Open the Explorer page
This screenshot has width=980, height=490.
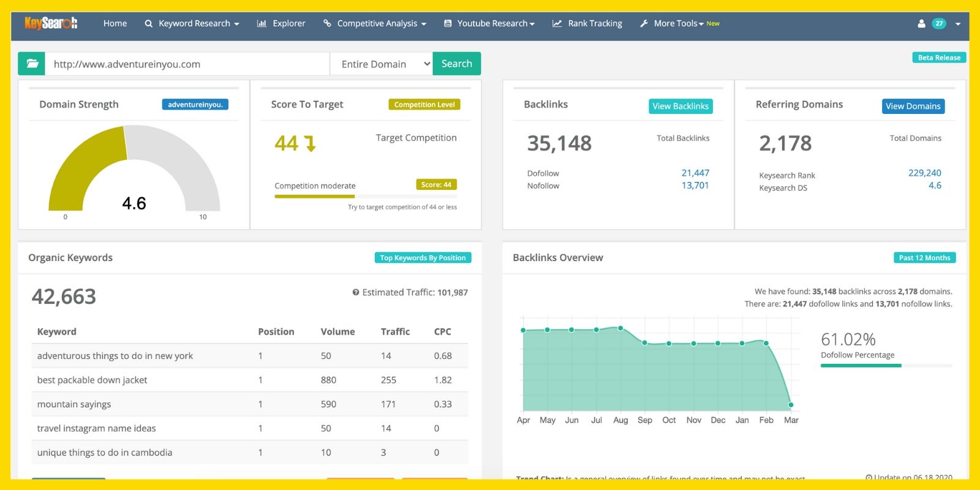(281, 23)
